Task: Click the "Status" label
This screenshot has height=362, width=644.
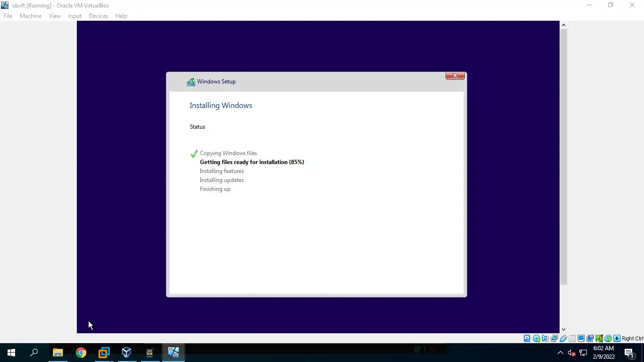Action: pyautogui.click(x=198, y=127)
